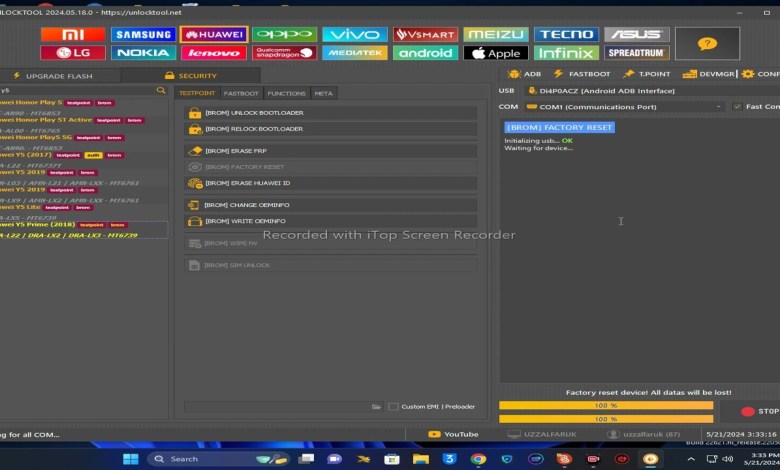Select the Infinix brand logo
Image resolution: width=780 pixels, height=470 pixels.
[x=567, y=53]
